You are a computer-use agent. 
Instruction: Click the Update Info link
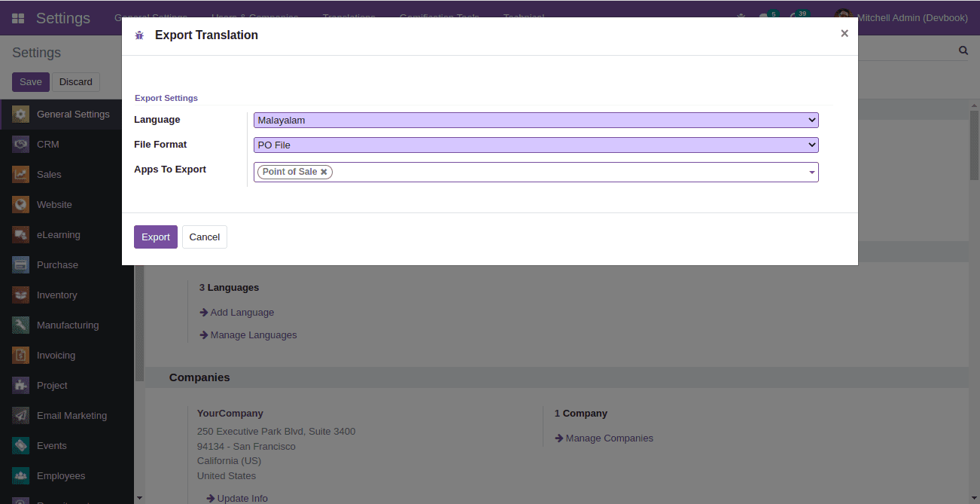237,499
